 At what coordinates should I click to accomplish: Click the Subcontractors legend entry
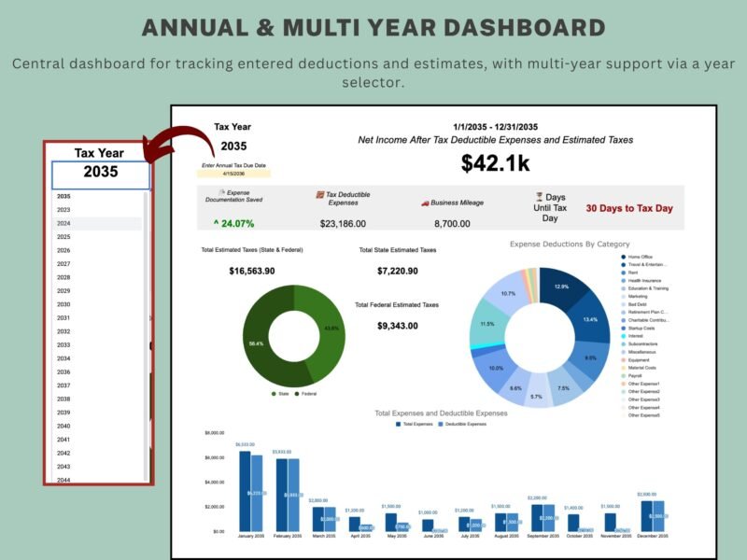point(640,343)
